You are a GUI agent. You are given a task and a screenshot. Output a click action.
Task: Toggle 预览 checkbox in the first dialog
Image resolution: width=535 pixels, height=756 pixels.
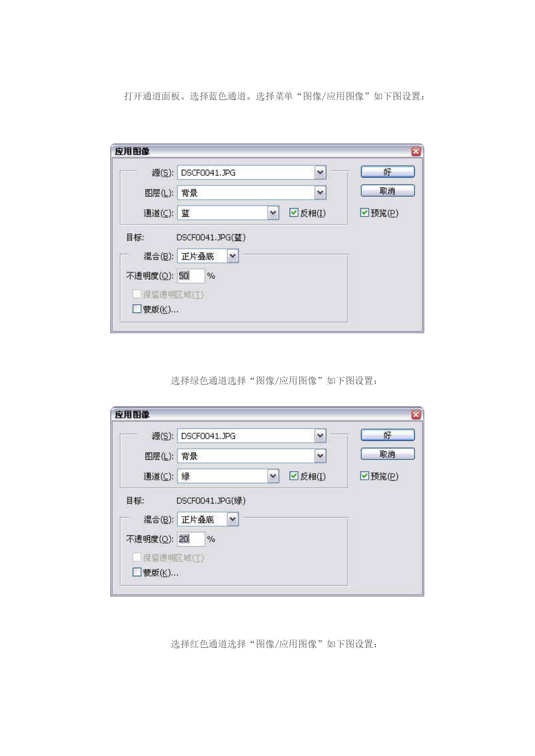(x=364, y=212)
